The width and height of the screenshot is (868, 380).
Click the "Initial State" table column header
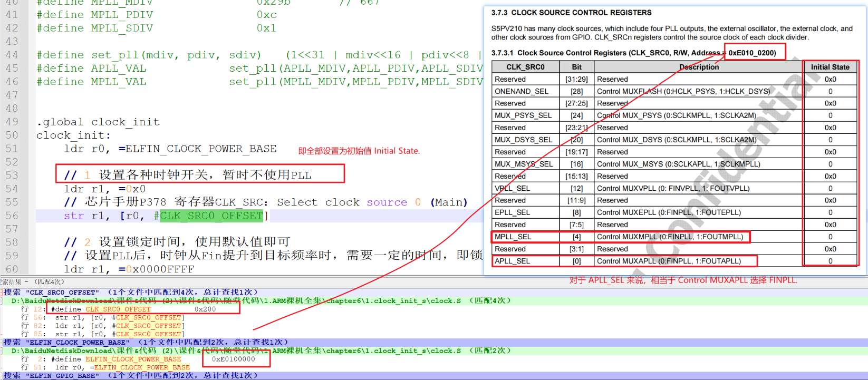click(x=830, y=67)
